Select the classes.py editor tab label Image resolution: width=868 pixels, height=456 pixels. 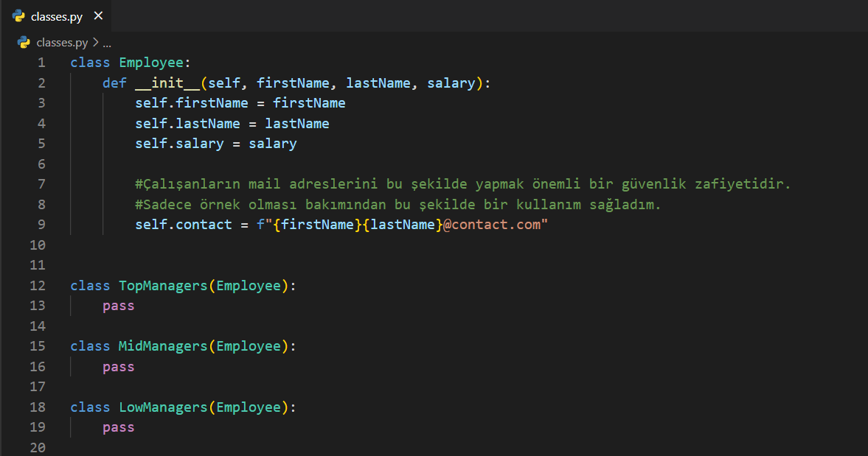click(x=56, y=16)
